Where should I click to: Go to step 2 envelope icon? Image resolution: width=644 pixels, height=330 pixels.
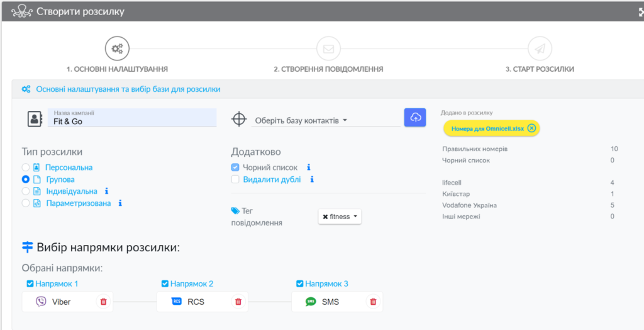[x=328, y=48]
